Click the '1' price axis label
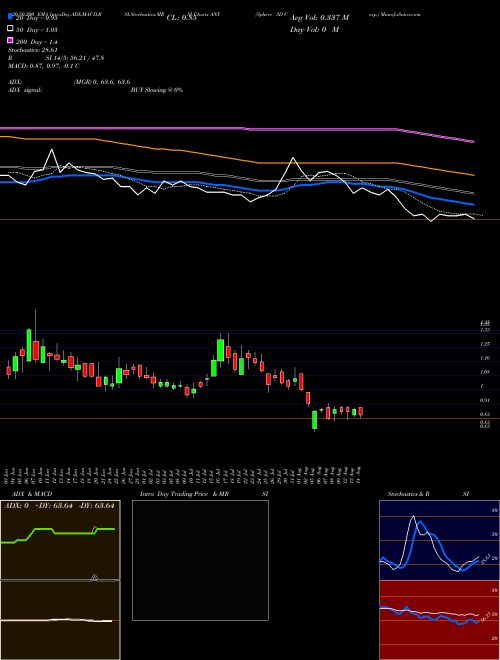The width and height of the screenshot is (500, 660). [482, 386]
